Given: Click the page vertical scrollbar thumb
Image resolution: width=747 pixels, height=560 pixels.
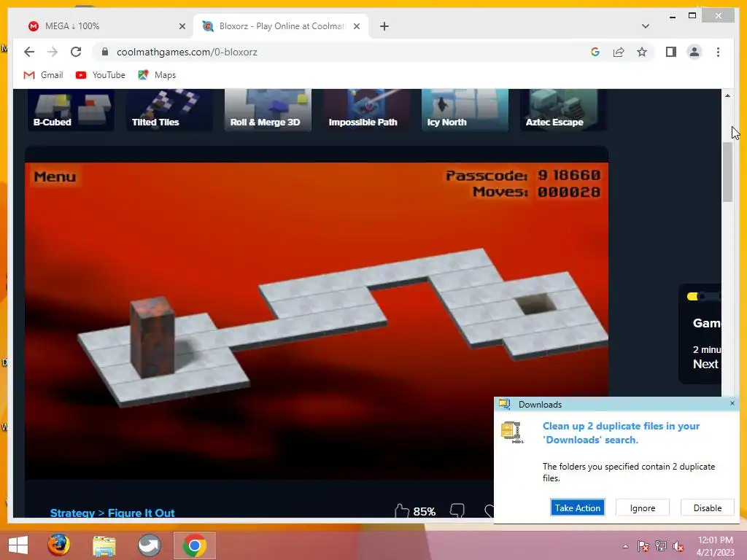Looking at the screenshot, I should pyautogui.click(x=727, y=171).
